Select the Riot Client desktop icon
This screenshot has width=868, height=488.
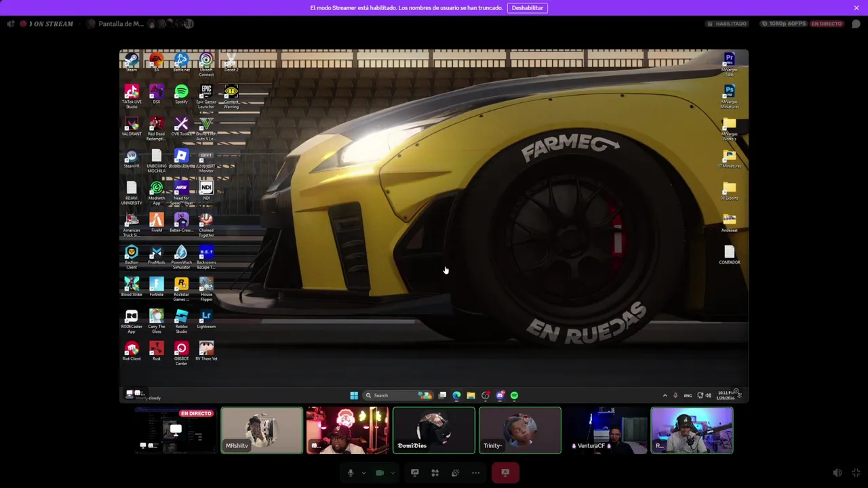(132, 351)
